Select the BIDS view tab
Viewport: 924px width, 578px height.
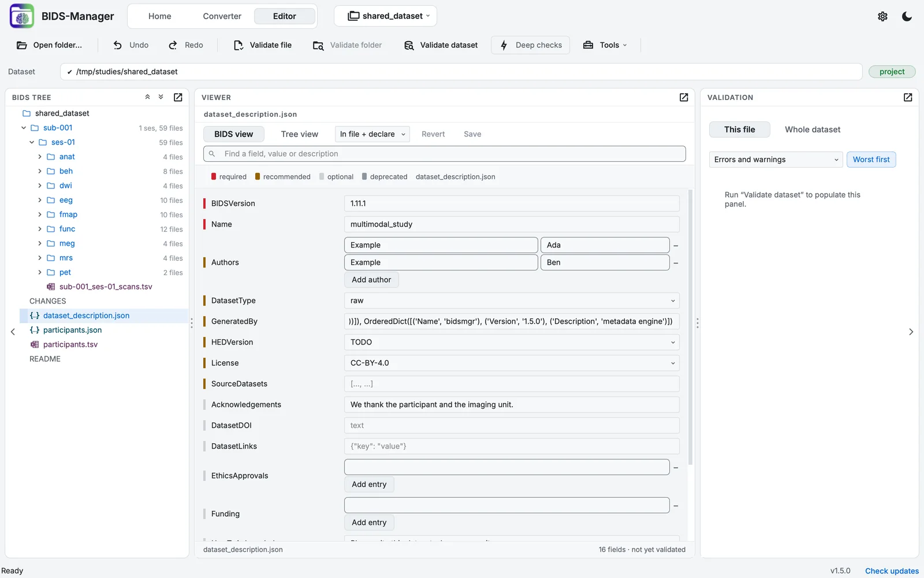pyautogui.click(x=233, y=134)
